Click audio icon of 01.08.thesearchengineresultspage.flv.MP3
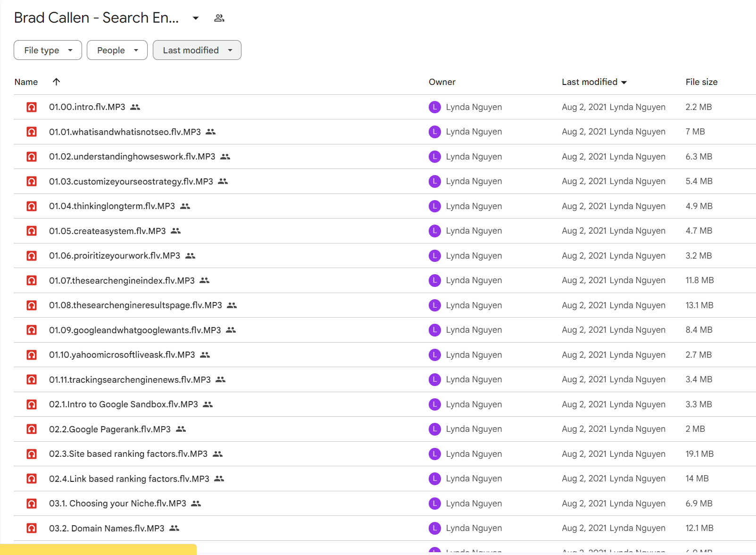Screen dimensions: 756x555 (32, 305)
